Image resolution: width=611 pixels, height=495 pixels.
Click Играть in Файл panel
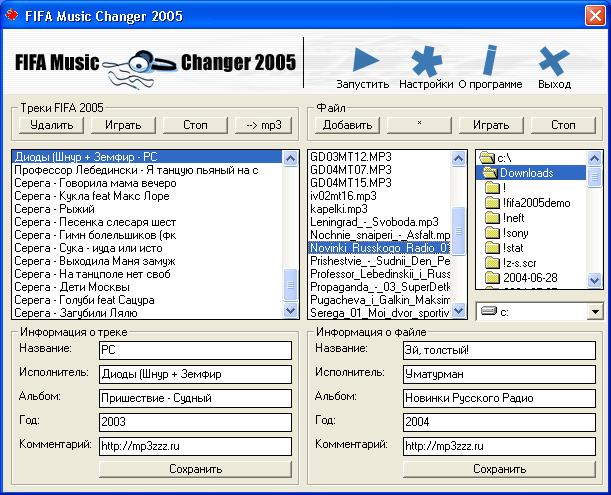[x=491, y=125]
